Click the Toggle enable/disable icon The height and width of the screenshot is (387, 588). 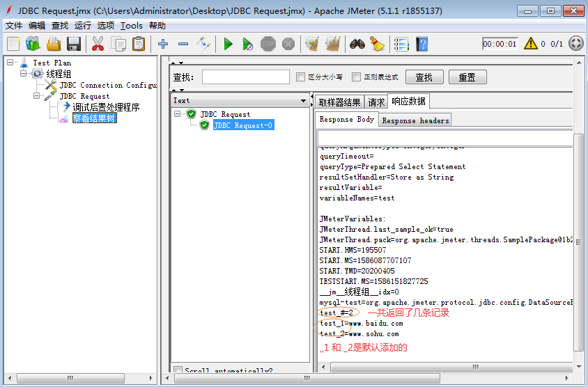click(x=203, y=44)
